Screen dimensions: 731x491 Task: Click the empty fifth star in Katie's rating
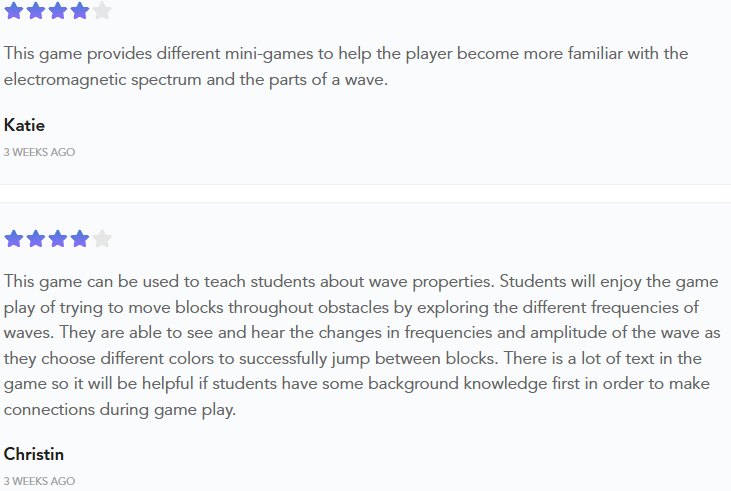coord(102,10)
